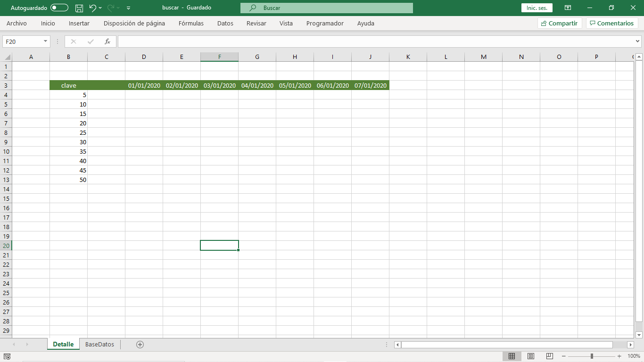Click the 'clave' header cell
644x362 pixels.
[x=69, y=85]
